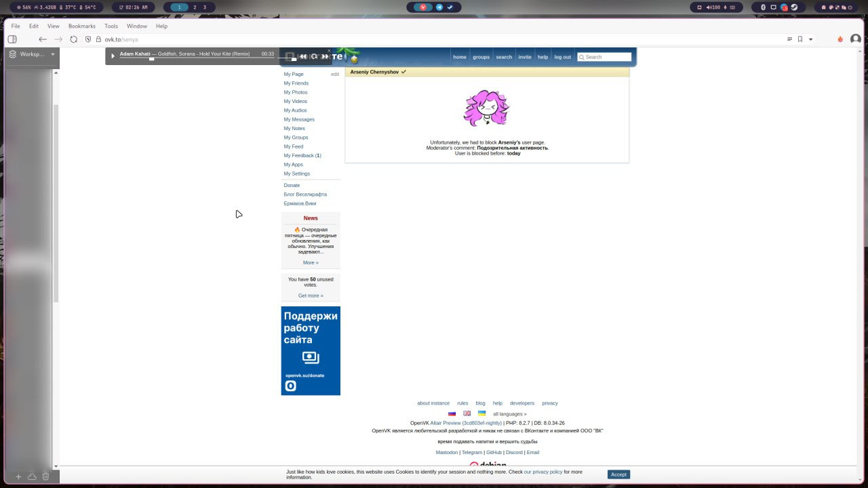Open My Settings
This screenshot has width=868, height=488.
click(x=297, y=174)
